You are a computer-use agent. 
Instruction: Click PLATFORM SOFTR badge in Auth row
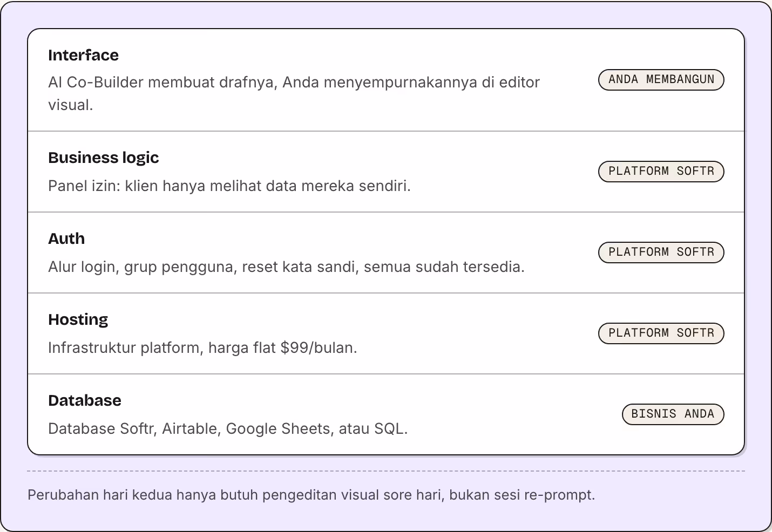coord(661,253)
